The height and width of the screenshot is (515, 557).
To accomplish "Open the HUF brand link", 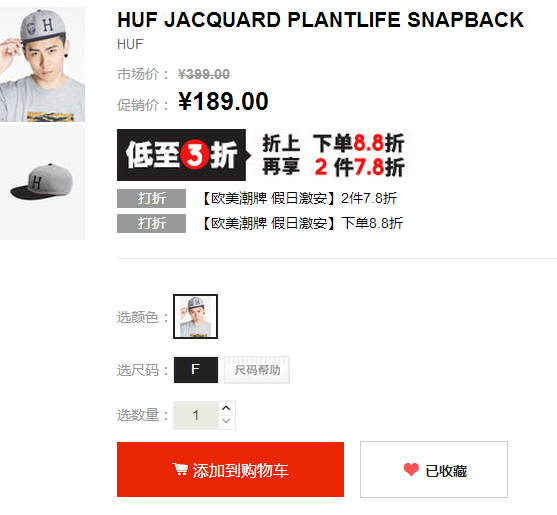I will click(x=130, y=44).
